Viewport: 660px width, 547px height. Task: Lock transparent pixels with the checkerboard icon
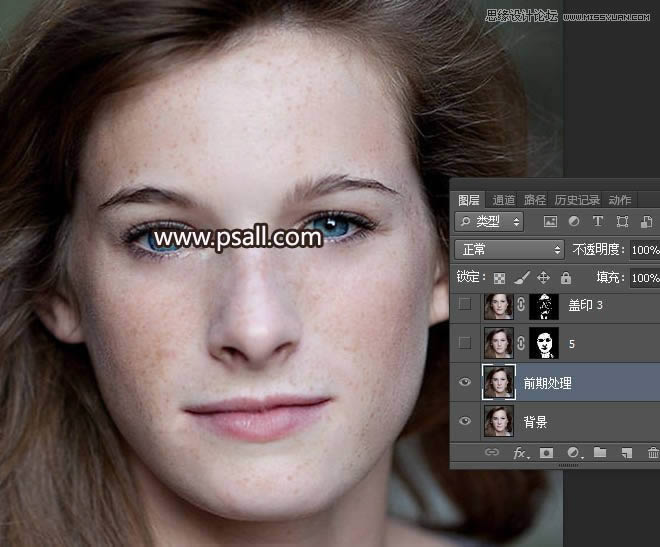(499, 277)
